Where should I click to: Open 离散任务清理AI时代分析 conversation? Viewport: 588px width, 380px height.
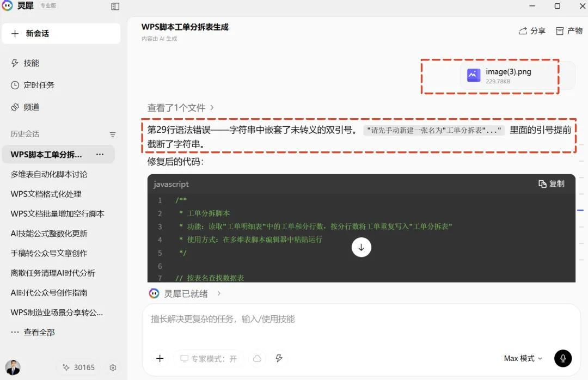[x=52, y=273]
